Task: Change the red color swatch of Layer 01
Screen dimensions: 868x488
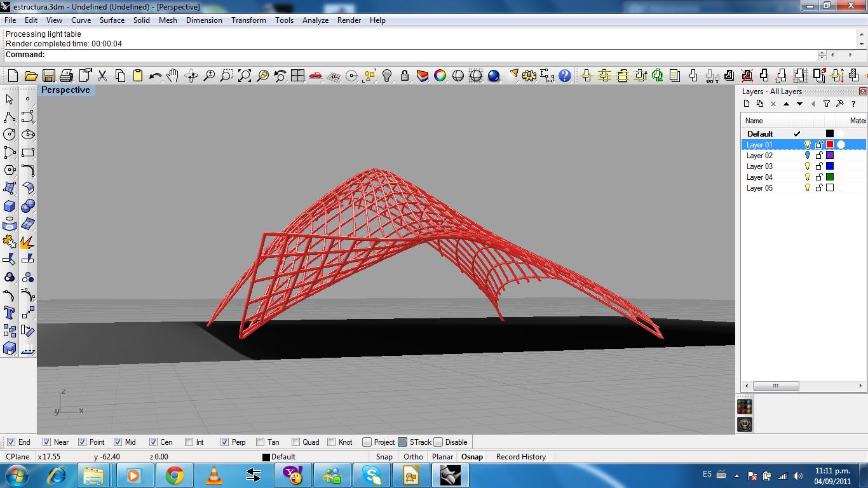Action: pyautogui.click(x=830, y=144)
